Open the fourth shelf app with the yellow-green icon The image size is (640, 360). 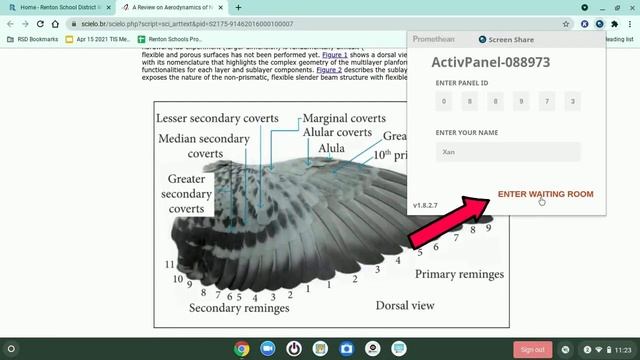pyautogui.click(x=320, y=349)
